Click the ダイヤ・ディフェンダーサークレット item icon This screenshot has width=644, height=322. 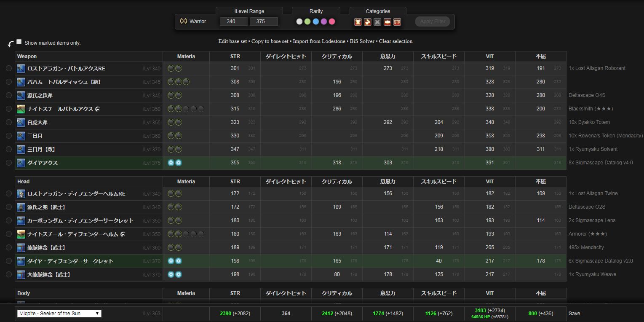(x=21, y=261)
